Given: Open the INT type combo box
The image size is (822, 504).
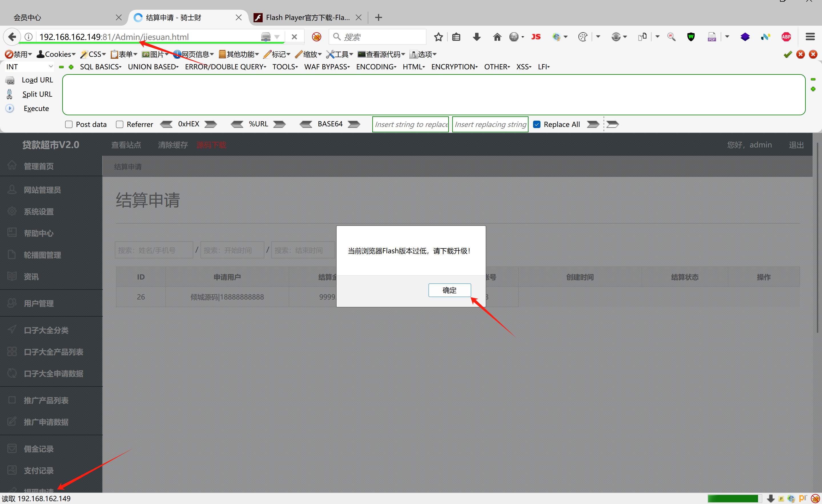Looking at the screenshot, I should point(29,67).
